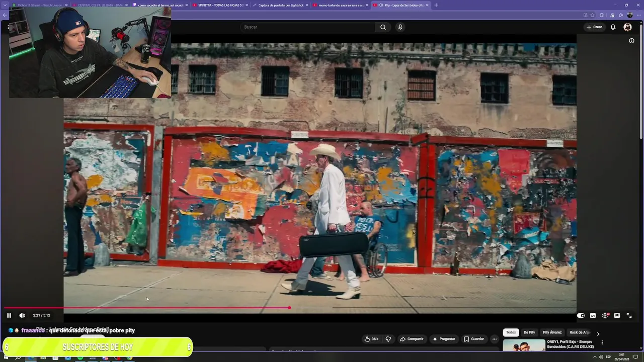Open YouTube notifications bell
The height and width of the screenshot is (362, 644).
[x=613, y=27]
